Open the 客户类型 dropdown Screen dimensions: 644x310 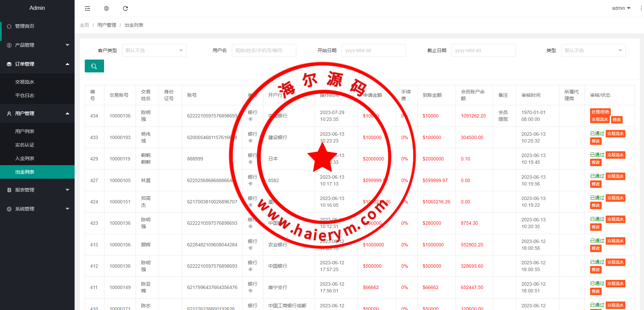(x=154, y=50)
